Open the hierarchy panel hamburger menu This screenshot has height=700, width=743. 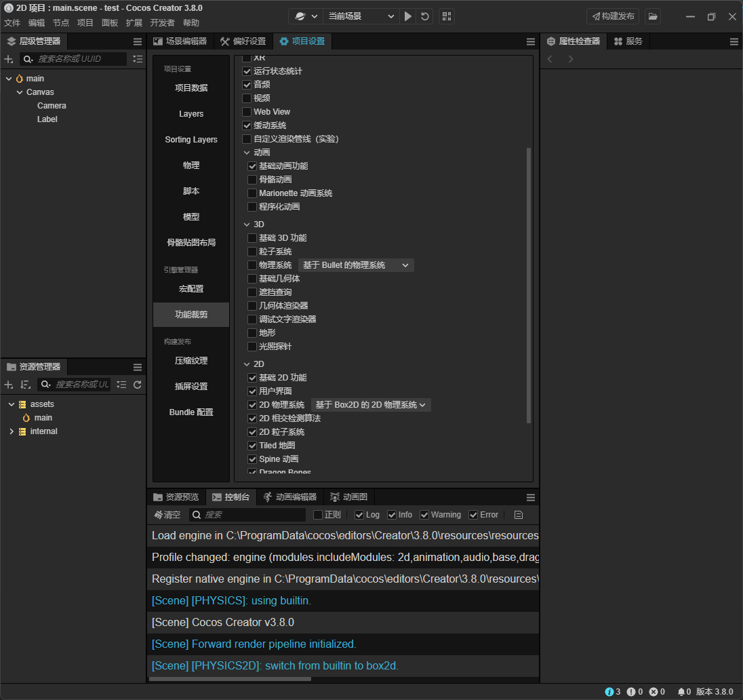coord(138,41)
